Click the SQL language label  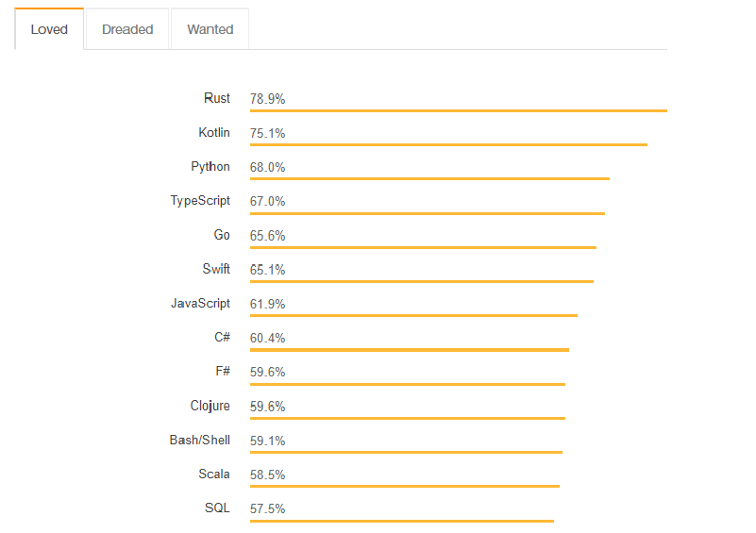click(217, 508)
